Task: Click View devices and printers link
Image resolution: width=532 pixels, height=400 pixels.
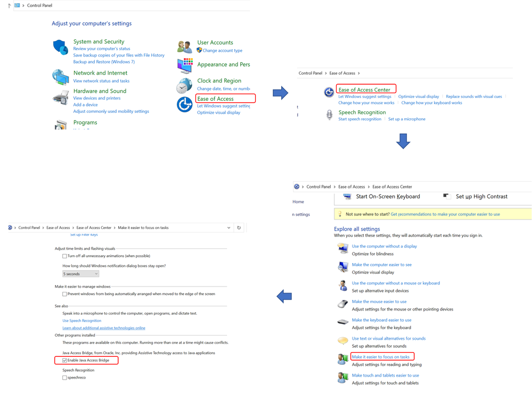Action: (97, 98)
